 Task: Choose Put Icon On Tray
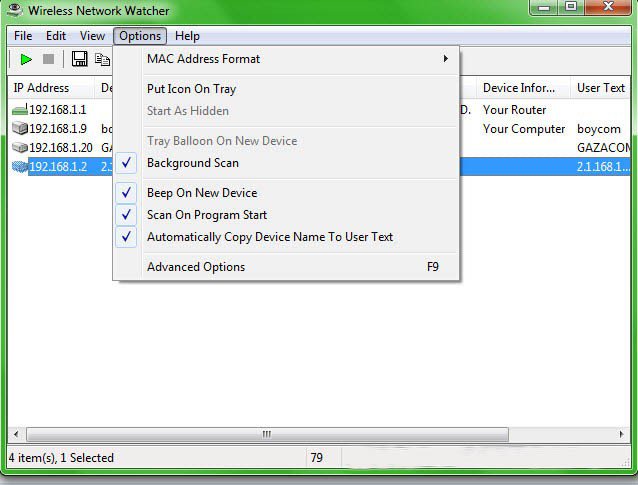click(x=191, y=89)
